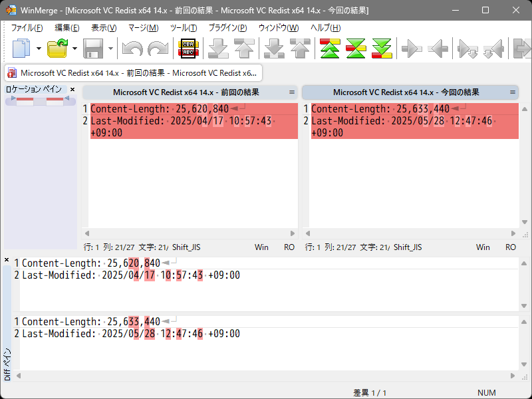Jump to the last difference
The height and width of the screenshot is (399, 532).
[382, 49]
